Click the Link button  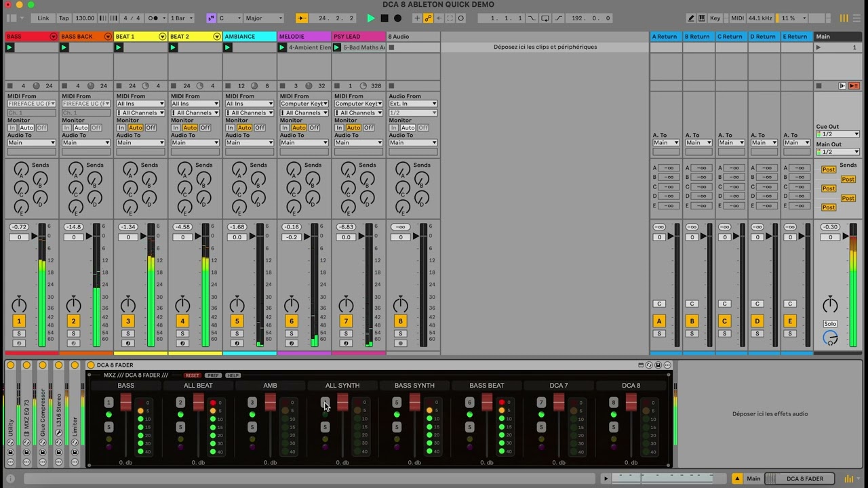point(43,18)
